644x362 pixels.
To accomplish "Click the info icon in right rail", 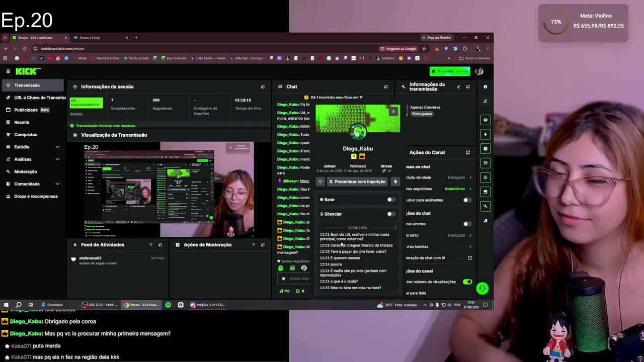I will 486,86.
